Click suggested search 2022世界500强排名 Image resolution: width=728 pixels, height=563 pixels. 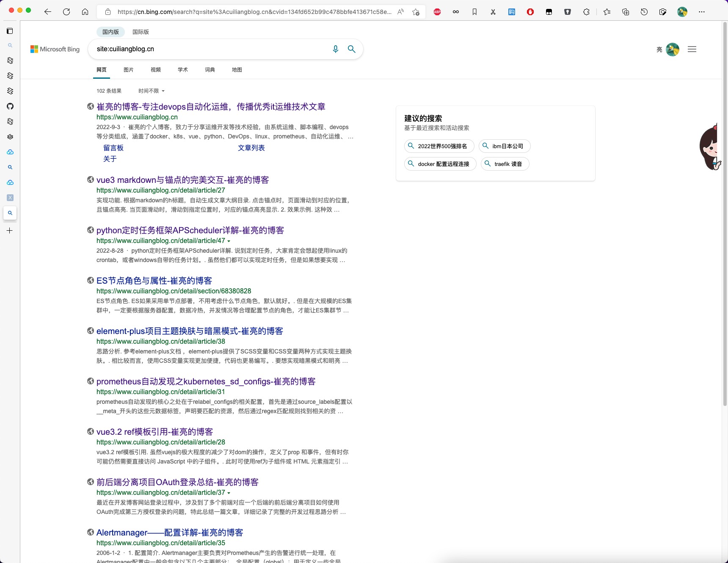[x=439, y=146]
